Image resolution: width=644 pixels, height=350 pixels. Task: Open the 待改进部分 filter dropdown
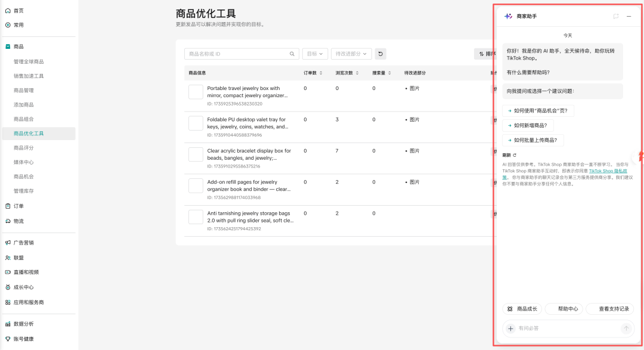[x=351, y=54]
